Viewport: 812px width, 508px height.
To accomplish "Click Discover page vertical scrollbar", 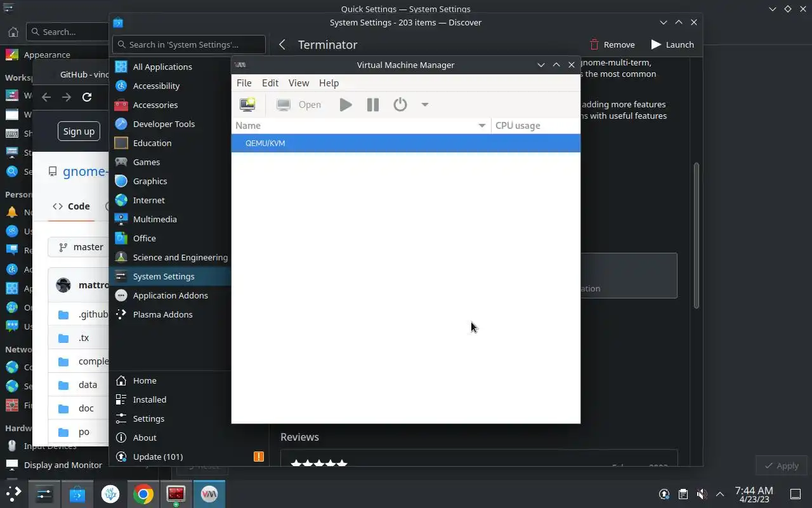I will (x=696, y=236).
